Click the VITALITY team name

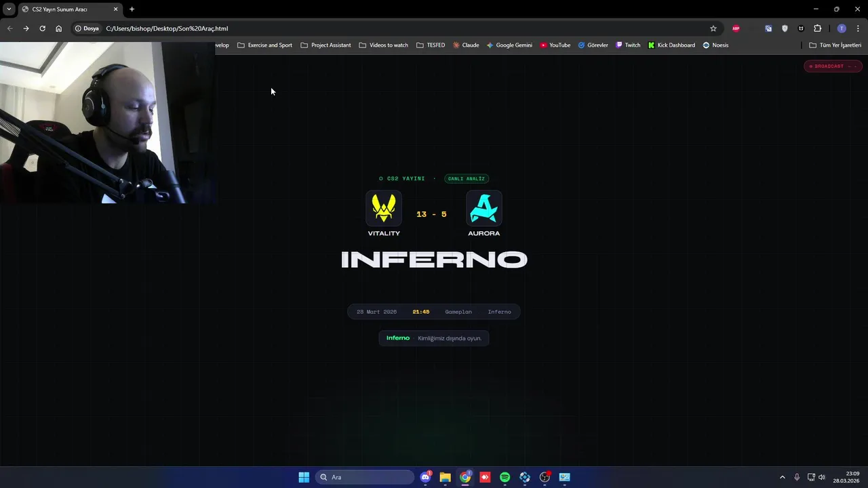(384, 233)
